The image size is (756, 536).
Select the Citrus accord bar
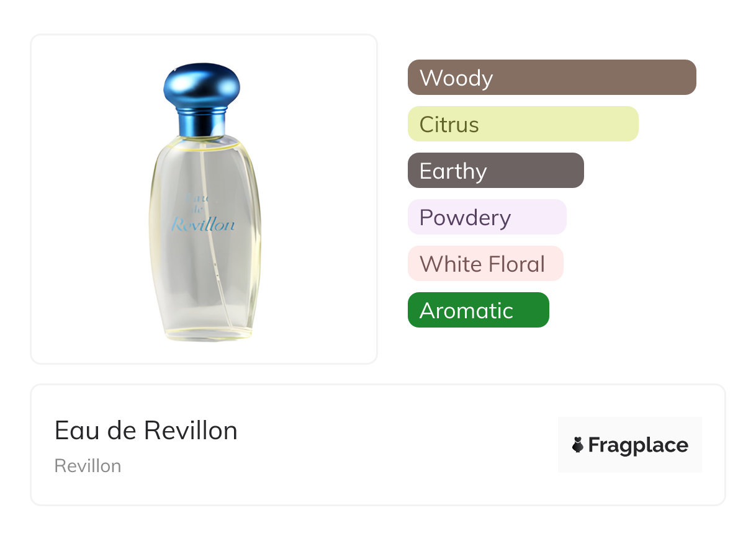(x=523, y=124)
